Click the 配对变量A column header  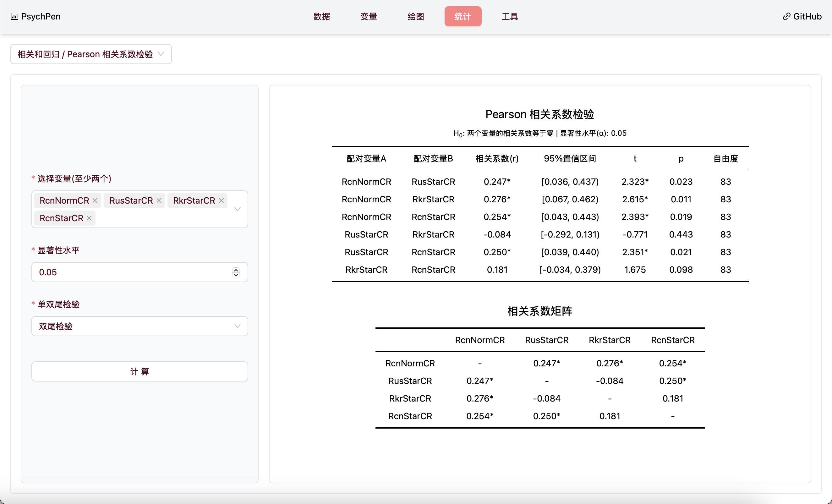[x=366, y=158]
